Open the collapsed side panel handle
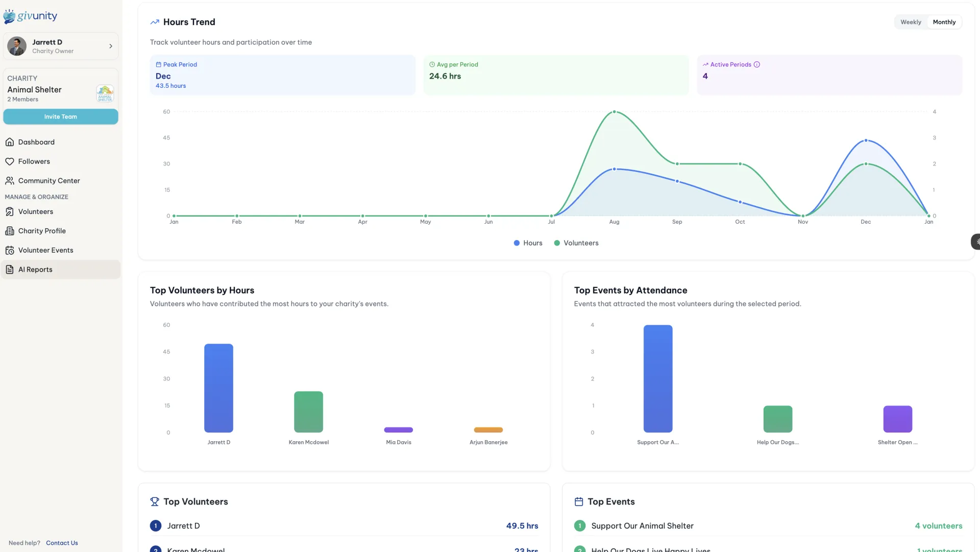Screen dimensions: 980x552 coord(976,242)
